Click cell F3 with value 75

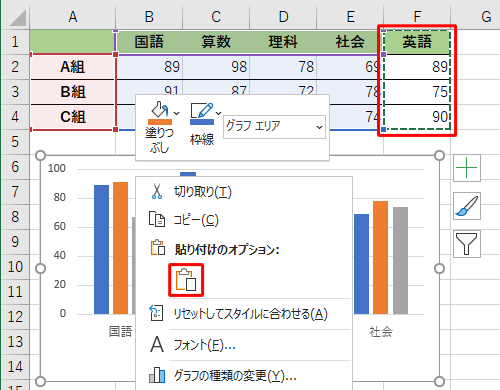417,92
